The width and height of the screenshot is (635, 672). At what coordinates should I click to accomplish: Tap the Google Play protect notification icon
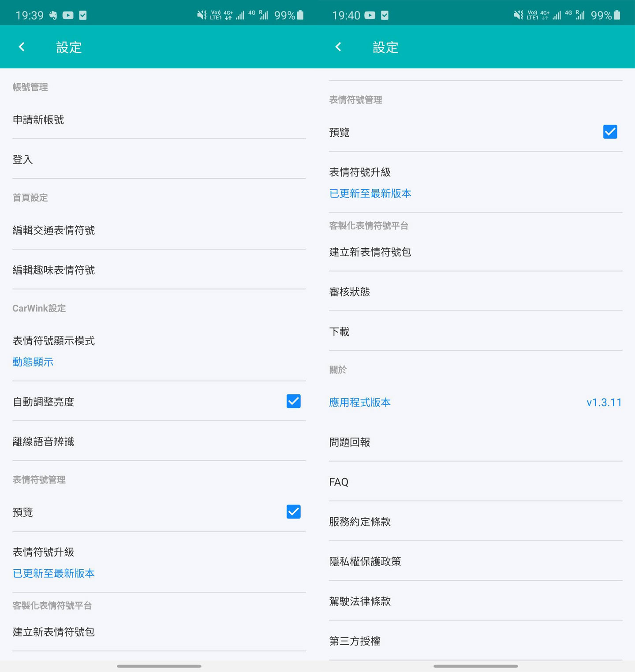(83, 15)
